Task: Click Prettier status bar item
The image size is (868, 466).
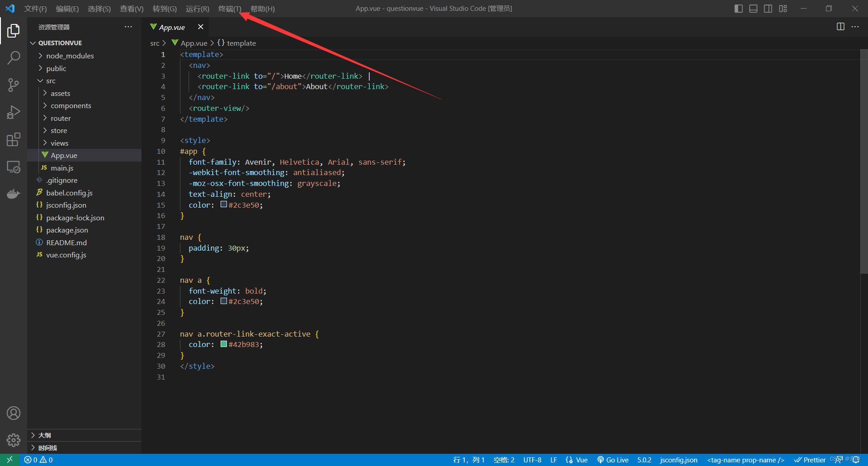Action: (810, 460)
